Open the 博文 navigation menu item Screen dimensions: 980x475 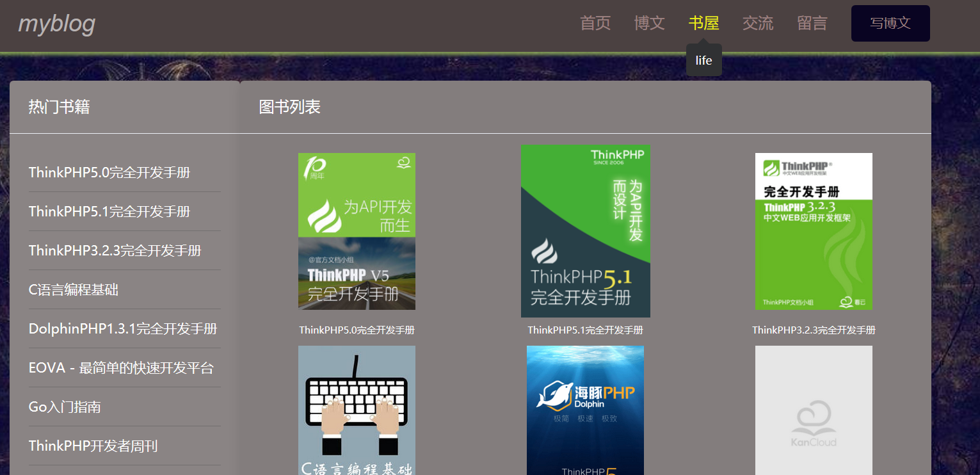(x=649, y=23)
